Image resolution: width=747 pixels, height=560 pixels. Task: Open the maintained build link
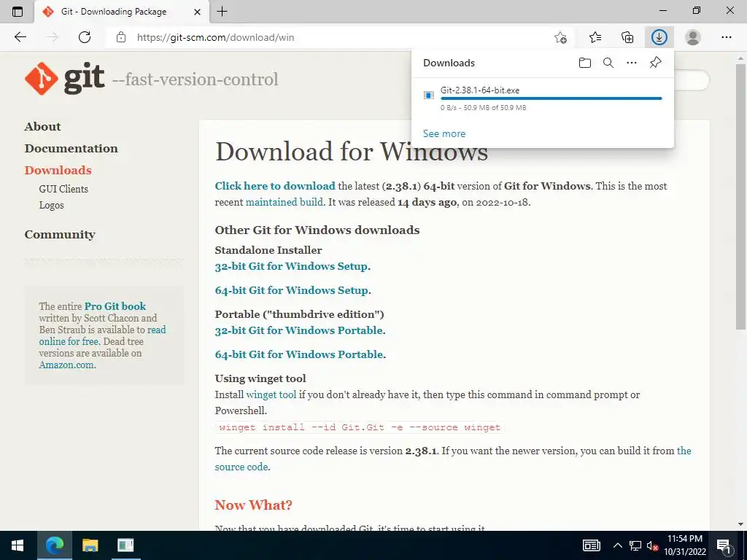click(x=284, y=202)
